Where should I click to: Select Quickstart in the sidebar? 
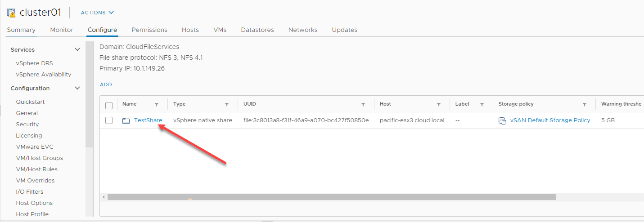pyautogui.click(x=30, y=102)
